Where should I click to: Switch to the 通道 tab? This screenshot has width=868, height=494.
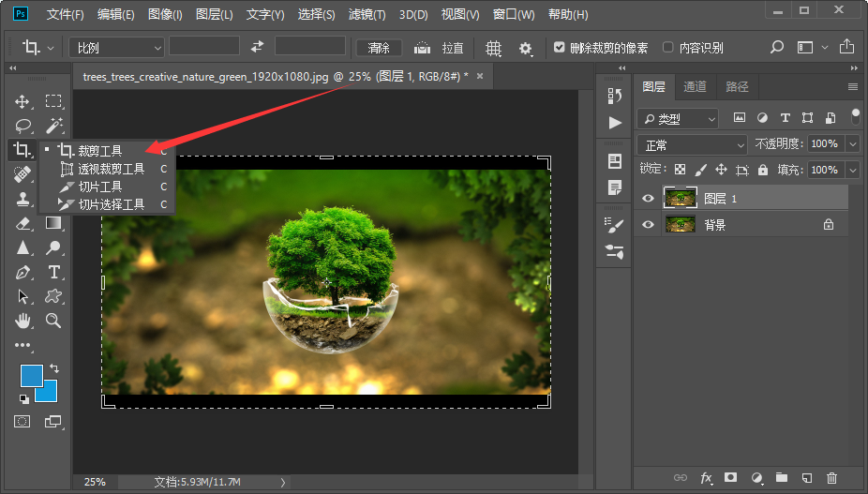tap(695, 86)
